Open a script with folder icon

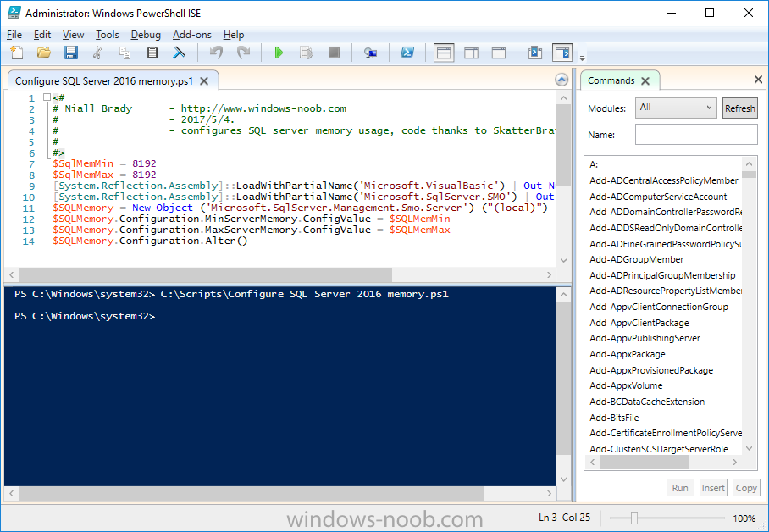44,53
